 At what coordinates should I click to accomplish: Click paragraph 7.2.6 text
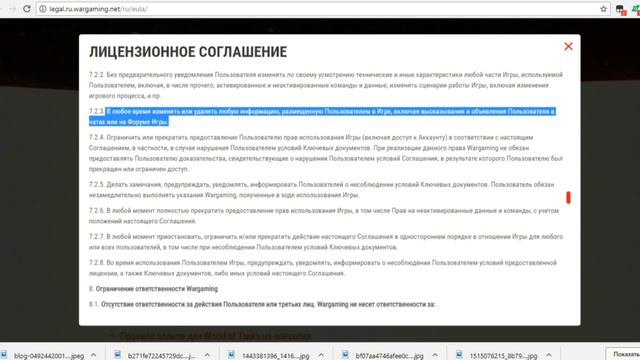coord(324,216)
